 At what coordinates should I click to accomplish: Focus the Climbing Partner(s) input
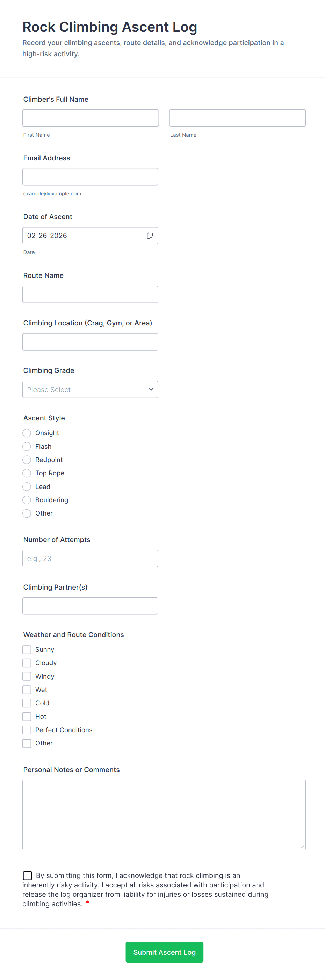pos(90,606)
